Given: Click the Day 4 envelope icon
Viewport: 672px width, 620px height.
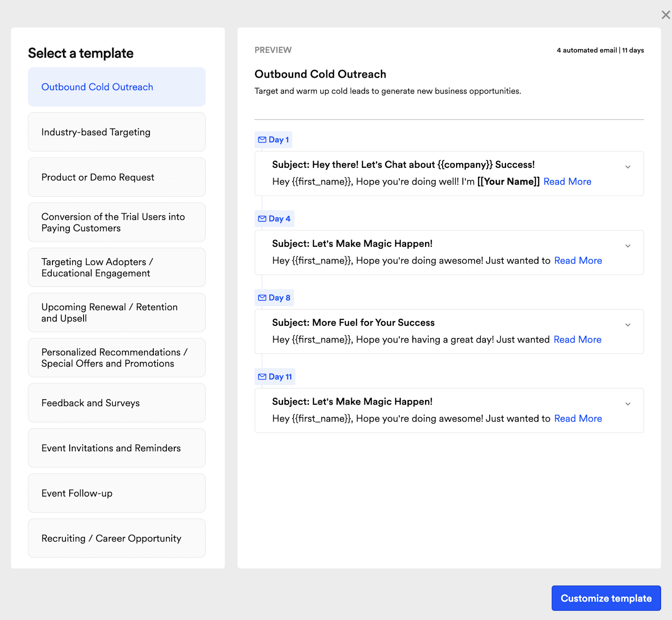Looking at the screenshot, I should pos(262,219).
